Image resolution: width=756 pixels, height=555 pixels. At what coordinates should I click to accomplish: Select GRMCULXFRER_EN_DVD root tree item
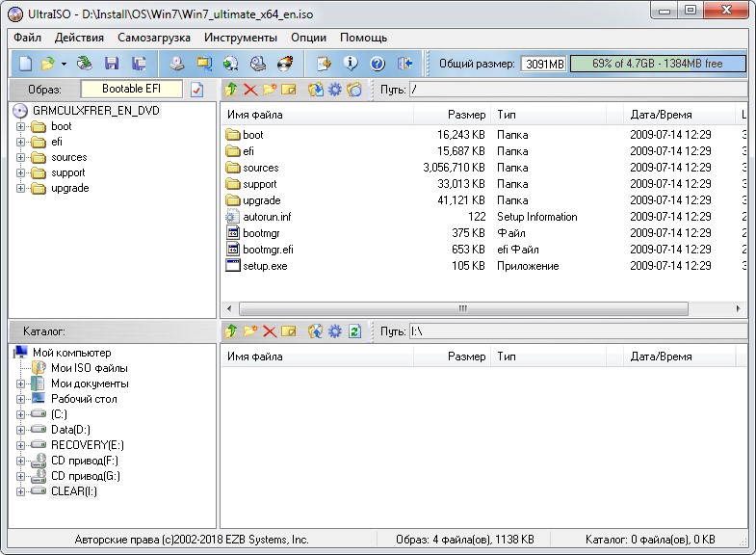96,111
